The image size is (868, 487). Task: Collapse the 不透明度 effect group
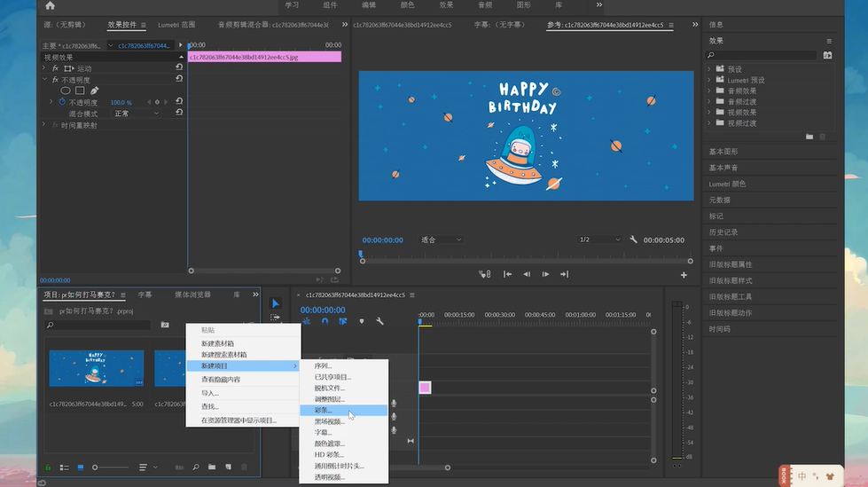pos(44,79)
